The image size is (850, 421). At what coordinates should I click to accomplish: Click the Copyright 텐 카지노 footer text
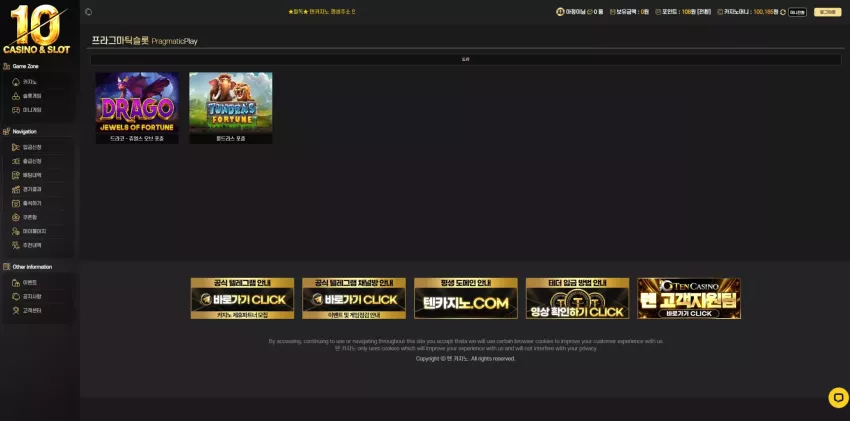coord(466,359)
